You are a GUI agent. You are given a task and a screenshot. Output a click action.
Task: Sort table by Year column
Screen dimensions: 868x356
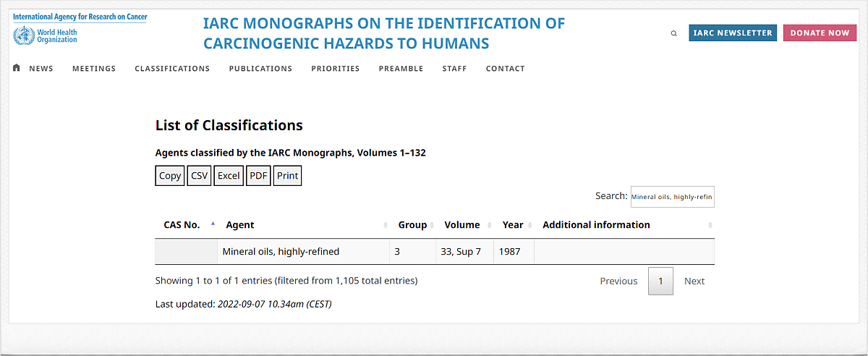[513, 225]
